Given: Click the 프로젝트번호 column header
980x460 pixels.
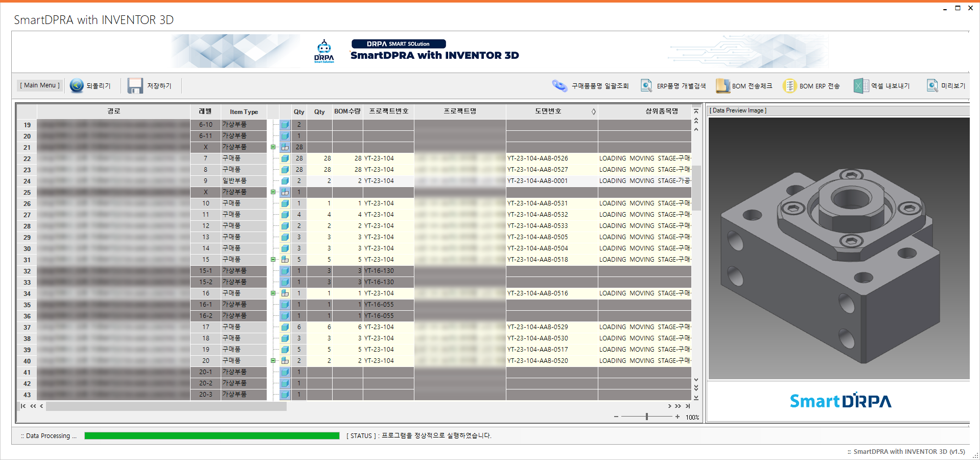Looking at the screenshot, I should click(x=389, y=111).
